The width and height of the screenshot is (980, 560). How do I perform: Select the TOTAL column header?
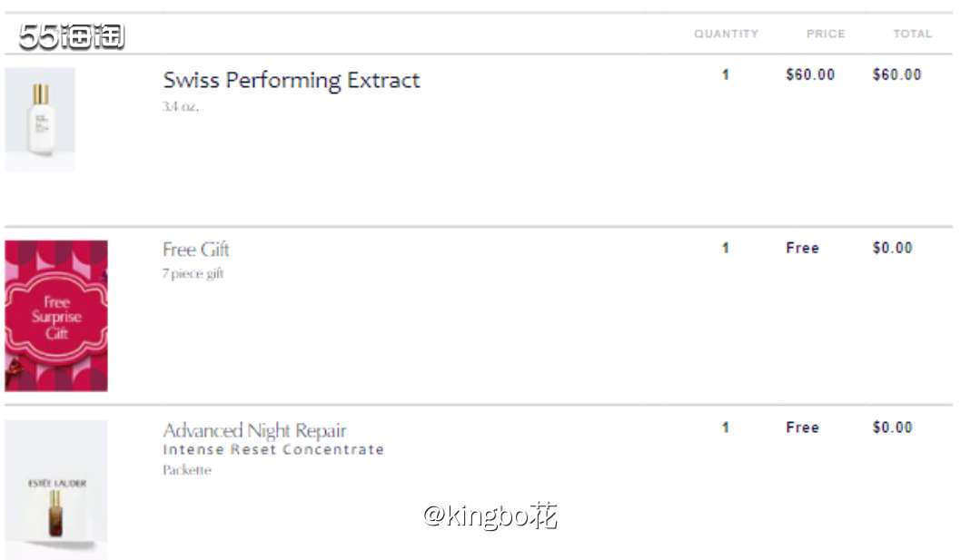(x=912, y=34)
